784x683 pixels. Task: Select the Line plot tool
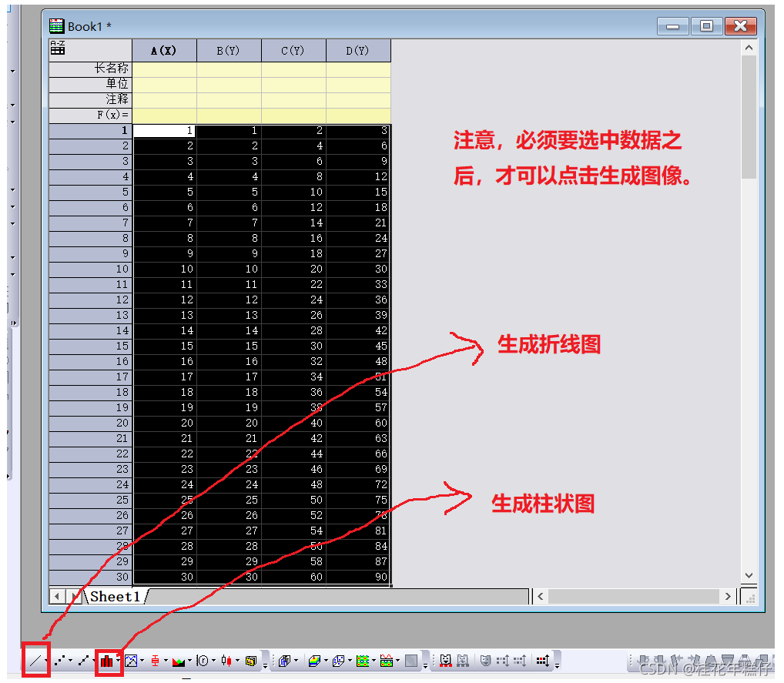point(35,661)
